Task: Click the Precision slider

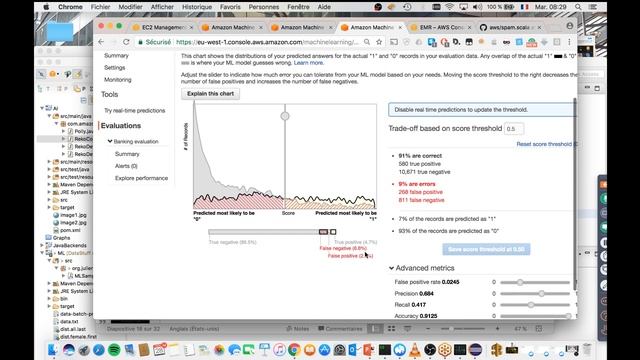Action: 535,293
